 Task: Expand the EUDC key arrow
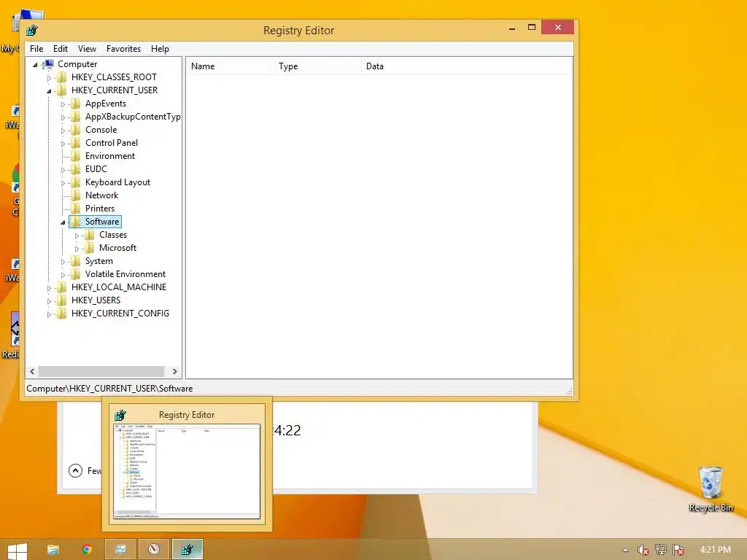click(63, 169)
